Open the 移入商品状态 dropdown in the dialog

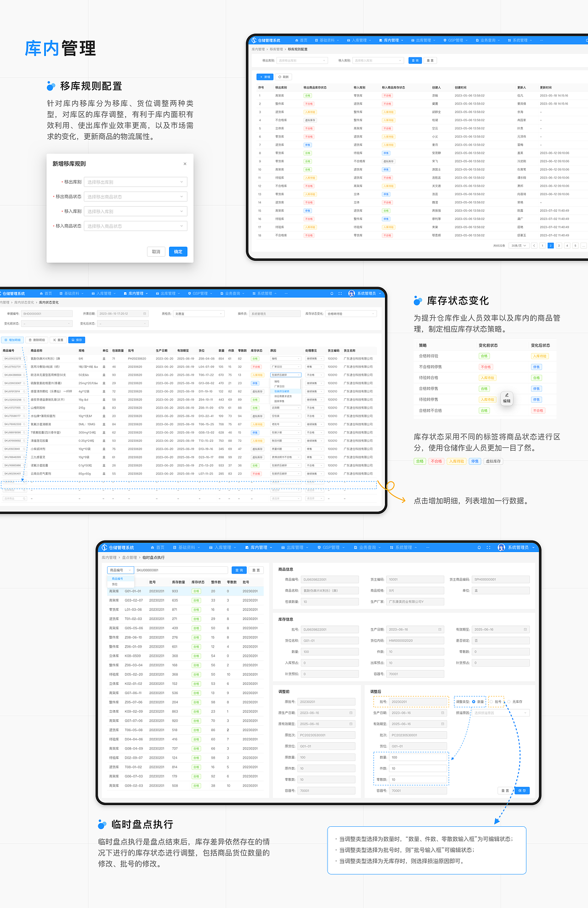pyautogui.click(x=136, y=226)
